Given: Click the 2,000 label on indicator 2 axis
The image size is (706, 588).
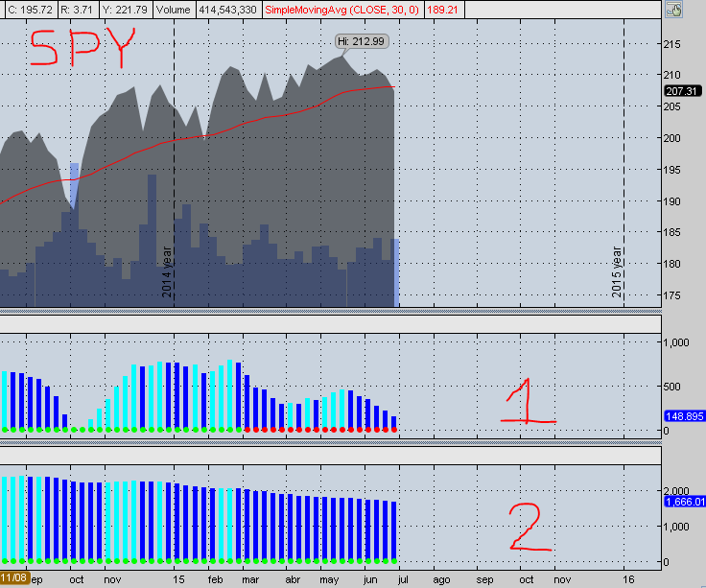Looking at the screenshot, I should click(676, 491).
